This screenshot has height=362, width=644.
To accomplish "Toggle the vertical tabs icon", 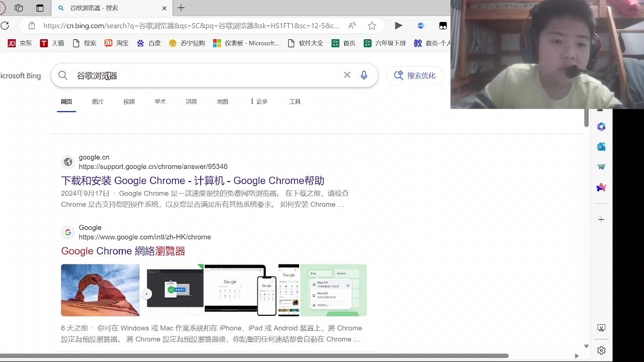I will coord(40,8).
